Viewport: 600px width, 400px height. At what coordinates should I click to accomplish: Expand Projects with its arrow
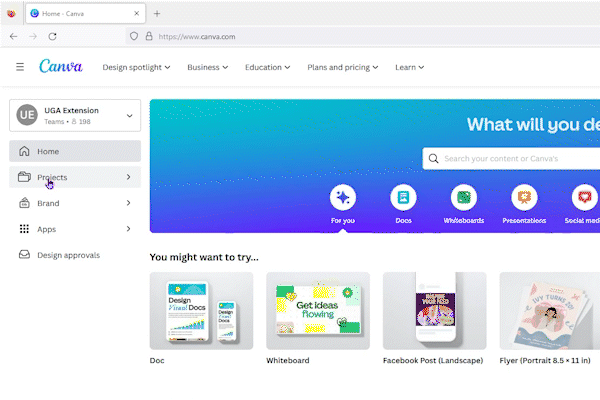click(x=129, y=177)
